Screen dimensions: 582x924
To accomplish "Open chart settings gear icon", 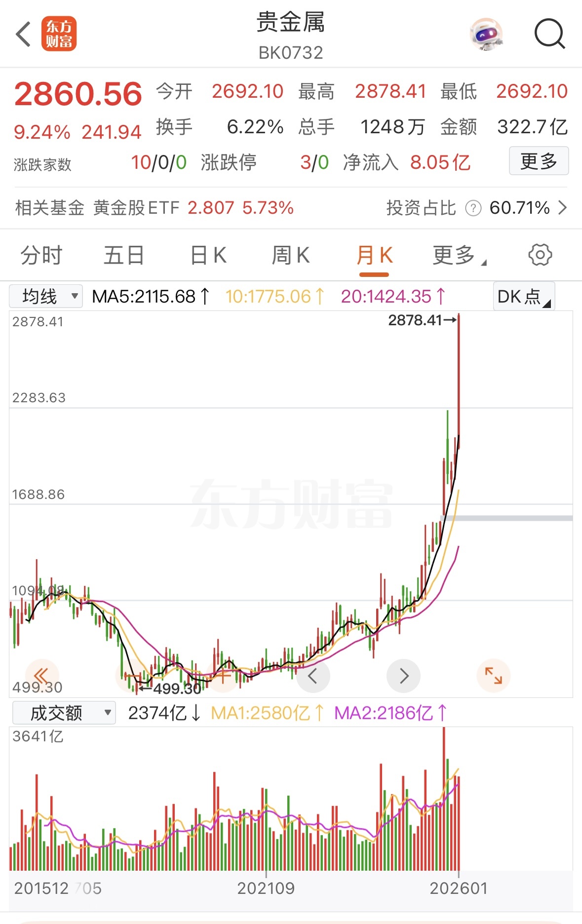I will 540,255.
